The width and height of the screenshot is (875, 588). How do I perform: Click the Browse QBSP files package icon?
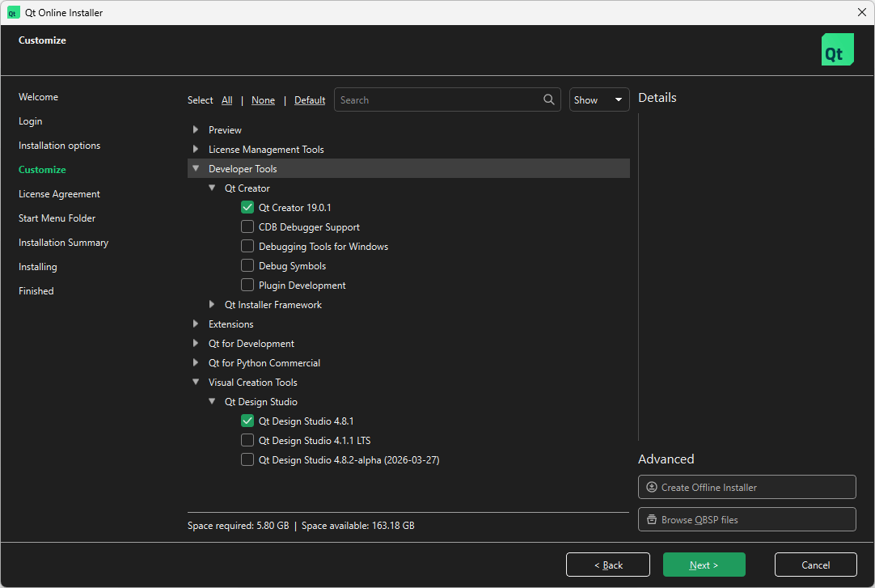pyautogui.click(x=652, y=519)
